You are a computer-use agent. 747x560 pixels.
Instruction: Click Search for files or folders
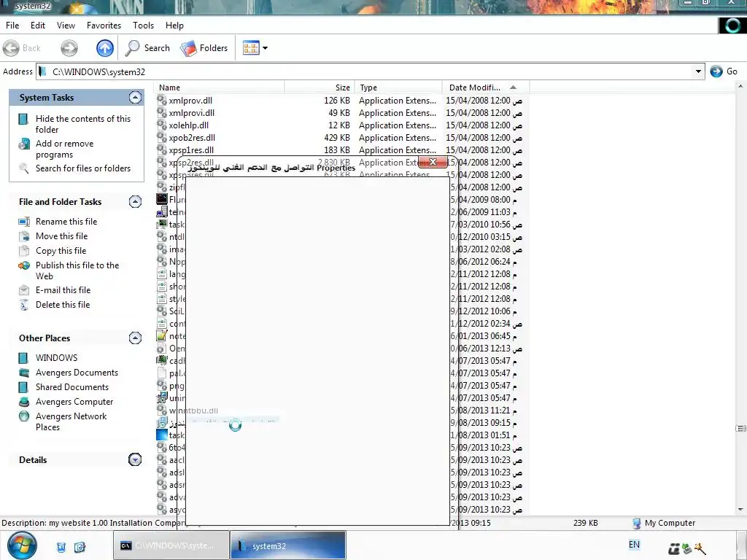click(x=83, y=168)
